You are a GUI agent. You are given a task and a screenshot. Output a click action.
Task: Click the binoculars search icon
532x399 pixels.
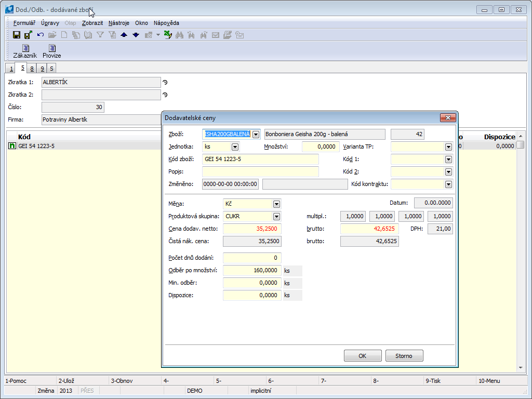[x=180, y=35]
